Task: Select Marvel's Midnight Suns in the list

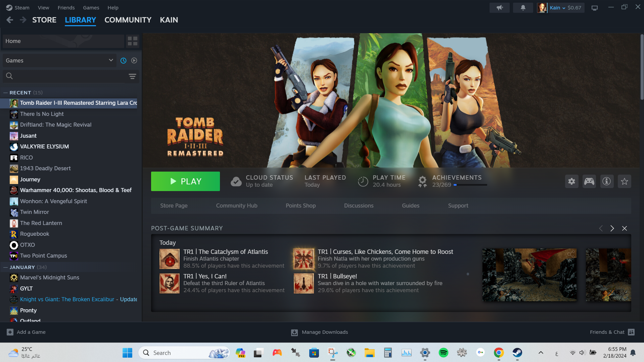Action: (x=49, y=278)
